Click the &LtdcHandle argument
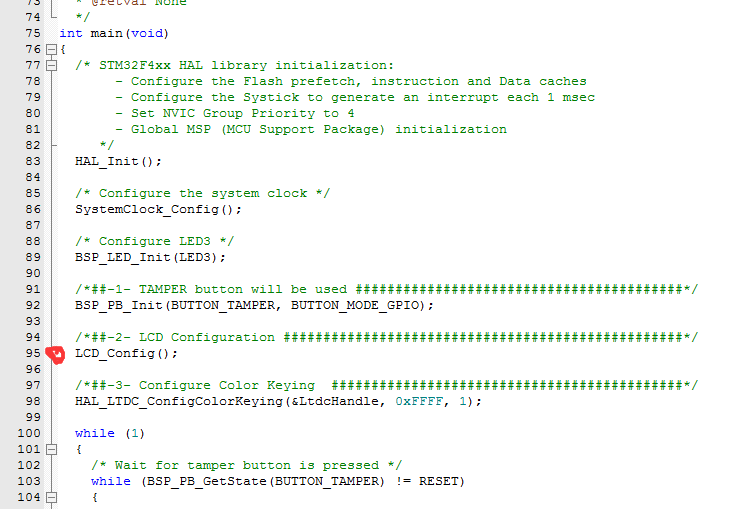Viewport: 734px width, 509px height. (334, 401)
